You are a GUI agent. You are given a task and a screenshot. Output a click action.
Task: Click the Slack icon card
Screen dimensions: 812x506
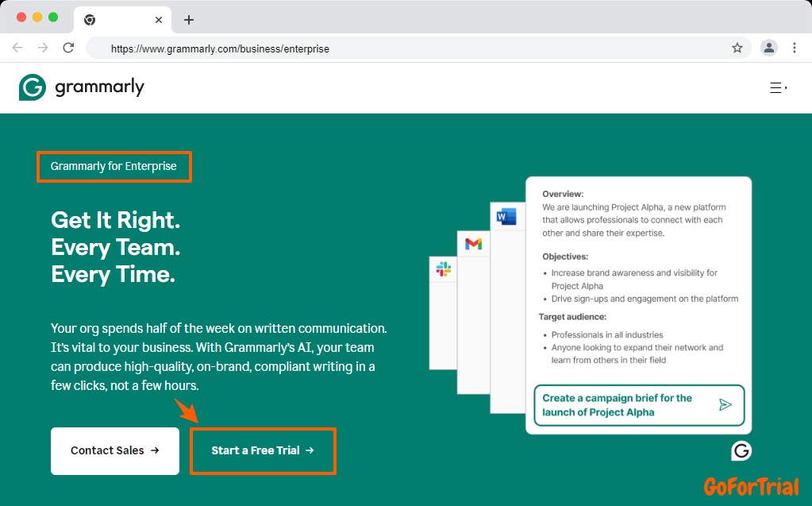(x=443, y=269)
